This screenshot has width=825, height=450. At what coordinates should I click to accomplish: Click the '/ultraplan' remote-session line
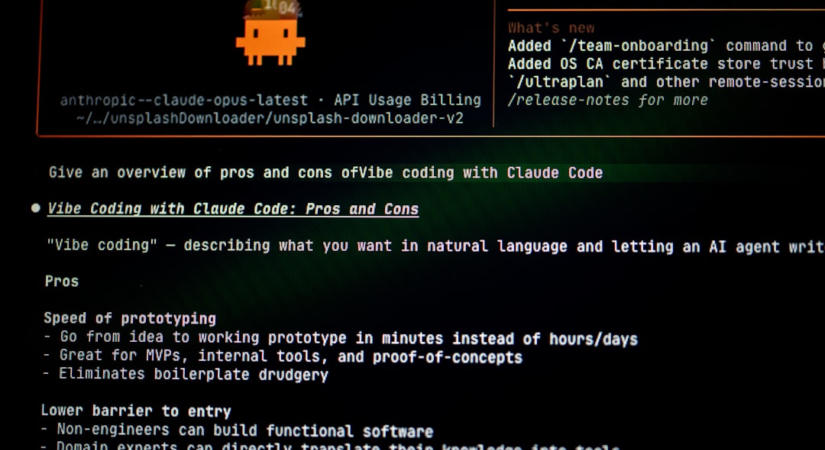point(666,82)
